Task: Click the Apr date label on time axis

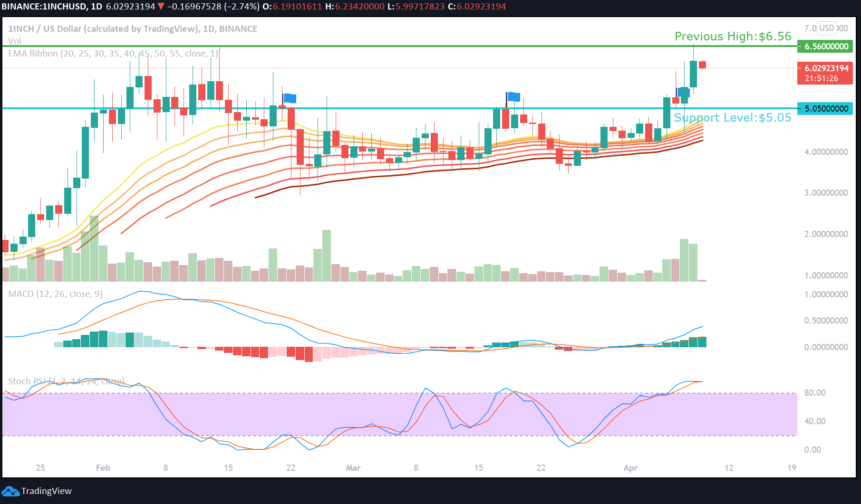Action: tap(630, 468)
